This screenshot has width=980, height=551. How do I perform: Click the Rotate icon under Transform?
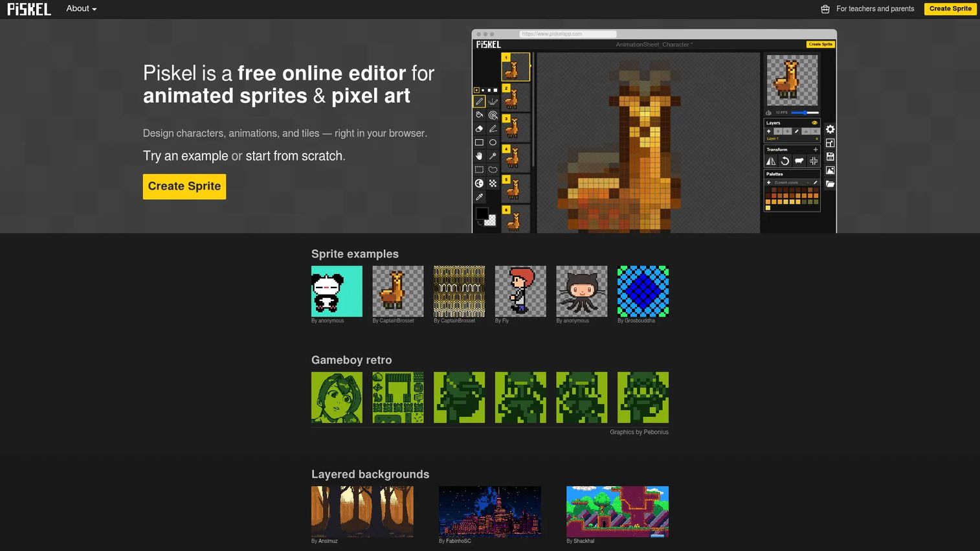[x=785, y=161]
